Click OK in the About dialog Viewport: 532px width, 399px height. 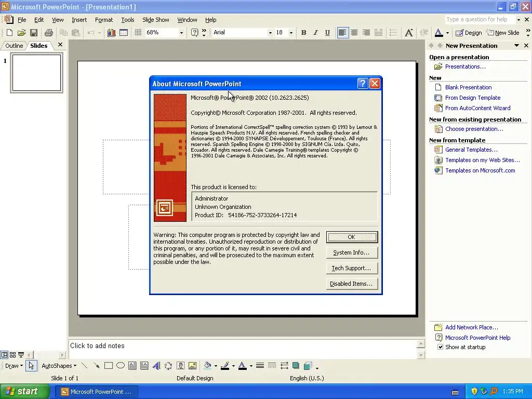point(352,237)
